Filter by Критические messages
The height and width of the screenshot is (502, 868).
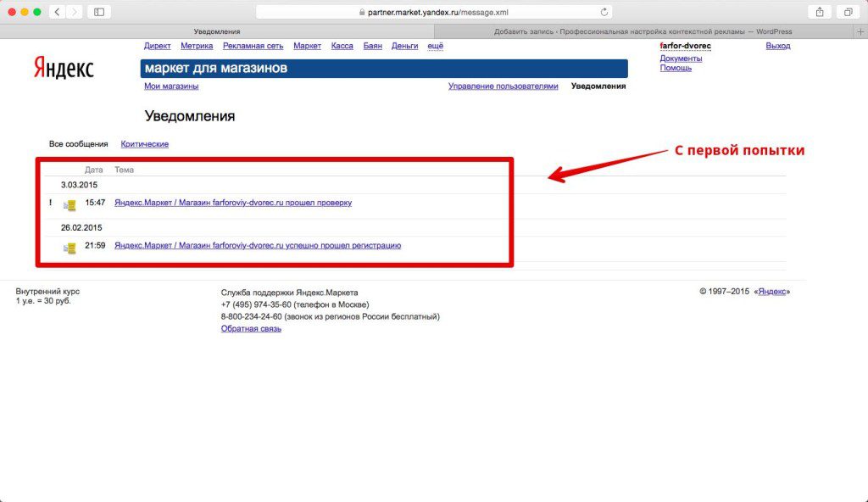pos(144,143)
